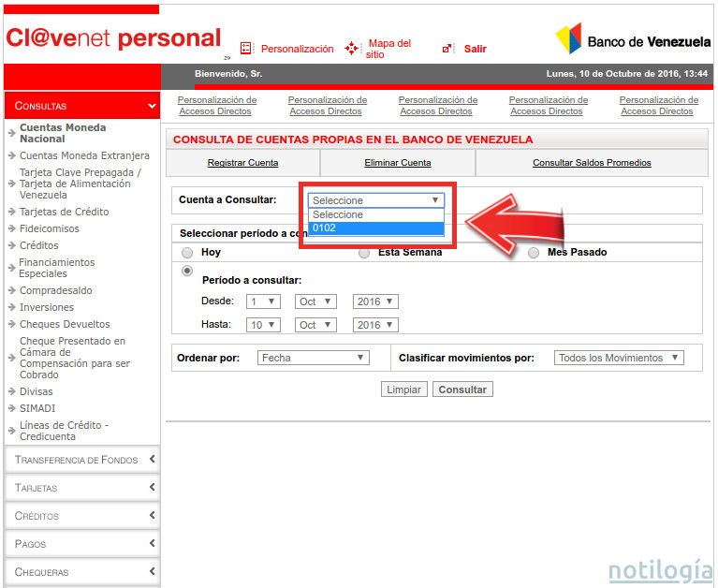This screenshot has width=718, height=588.
Task: Collapse the Consultas menu section
Action: point(82,106)
